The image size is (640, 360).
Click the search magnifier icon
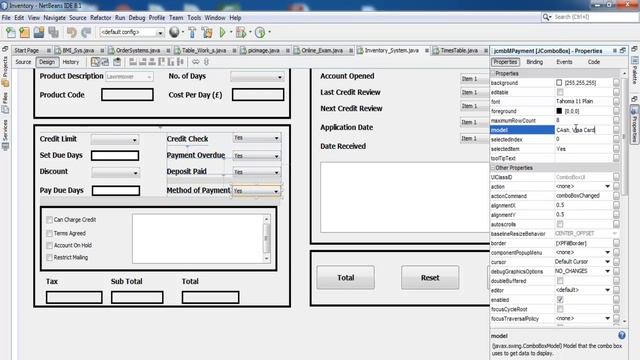(547, 17)
